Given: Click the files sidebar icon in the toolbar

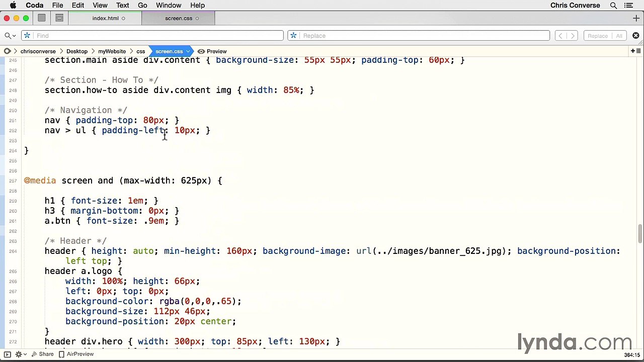Looking at the screenshot, I should (x=59, y=18).
